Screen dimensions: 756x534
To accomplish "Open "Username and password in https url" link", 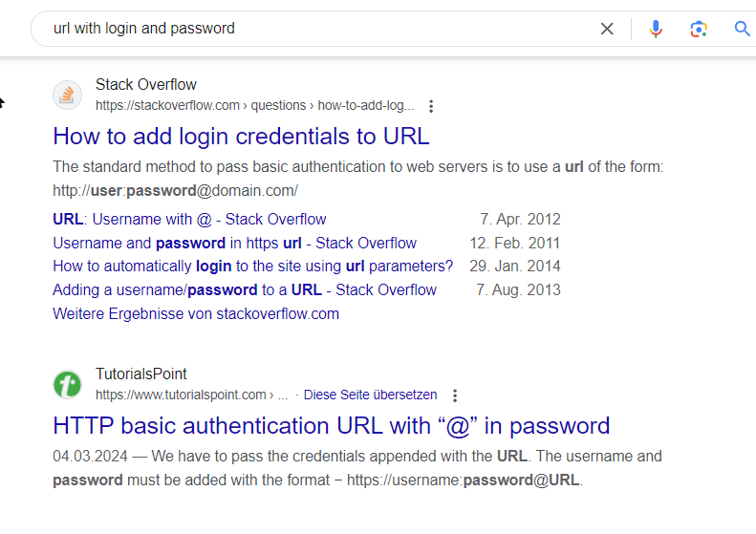I will click(234, 243).
